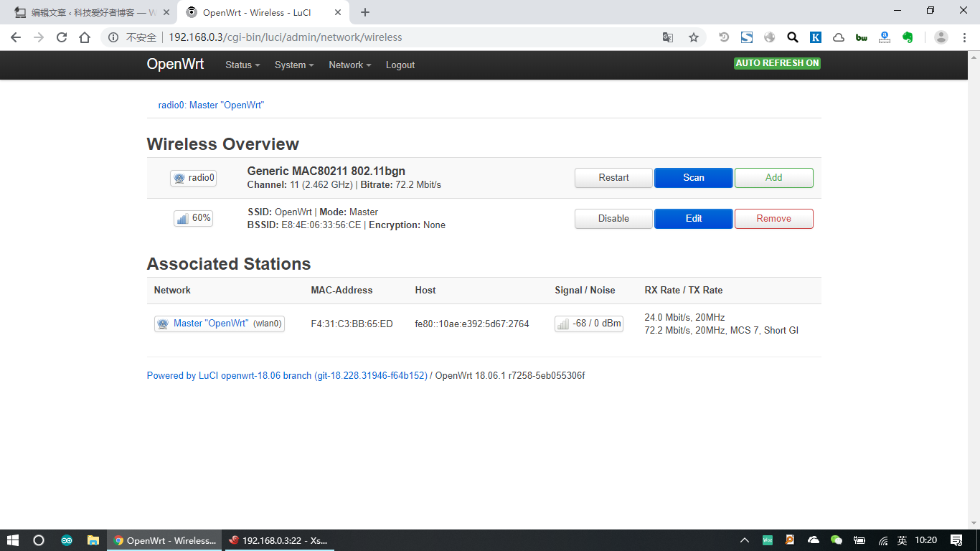
Task: Click the radio0 device badge icon
Action: [193, 178]
